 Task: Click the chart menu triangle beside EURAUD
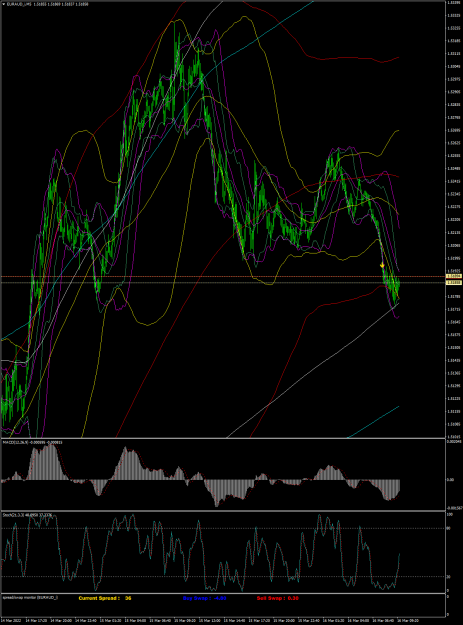[4, 4]
